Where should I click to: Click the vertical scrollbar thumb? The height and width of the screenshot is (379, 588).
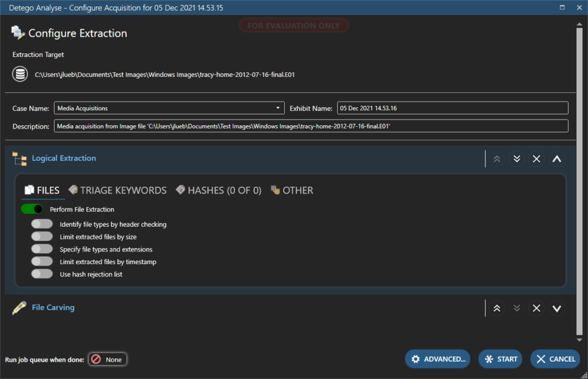pos(579,181)
